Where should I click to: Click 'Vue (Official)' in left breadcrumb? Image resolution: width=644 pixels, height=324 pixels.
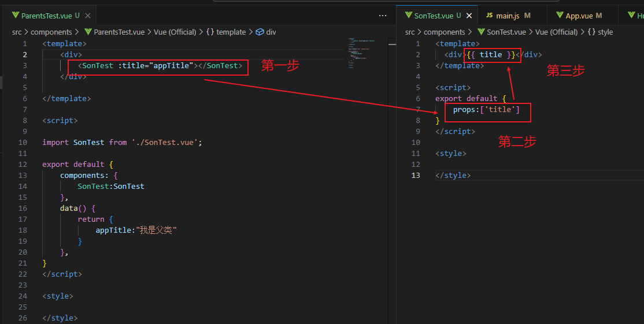tap(175, 32)
